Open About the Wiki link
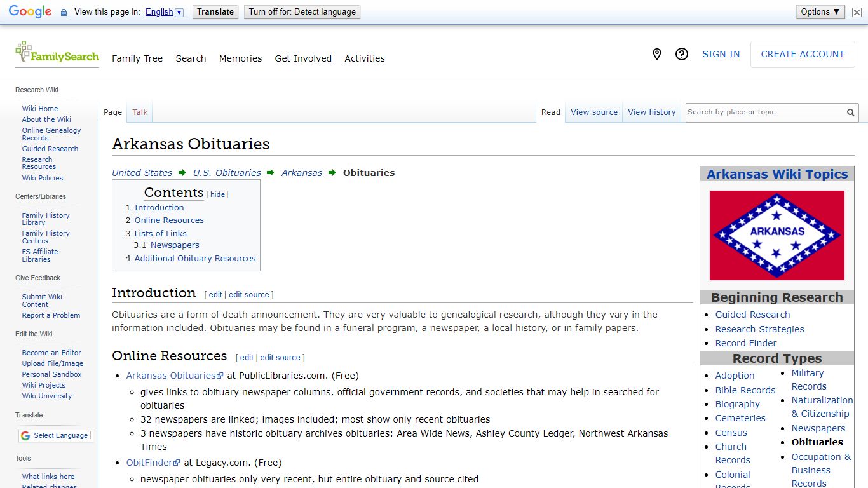The width and height of the screenshot is (868, 488). [46, 119]
